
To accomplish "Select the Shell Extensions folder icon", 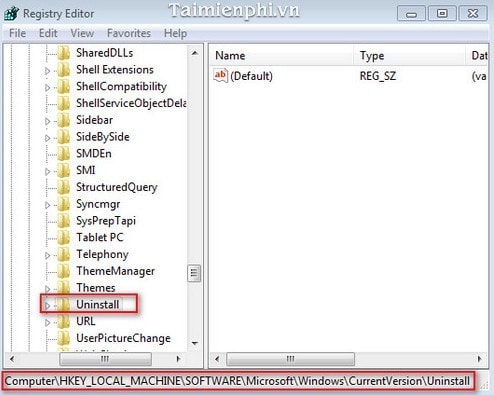I will 64,70.
